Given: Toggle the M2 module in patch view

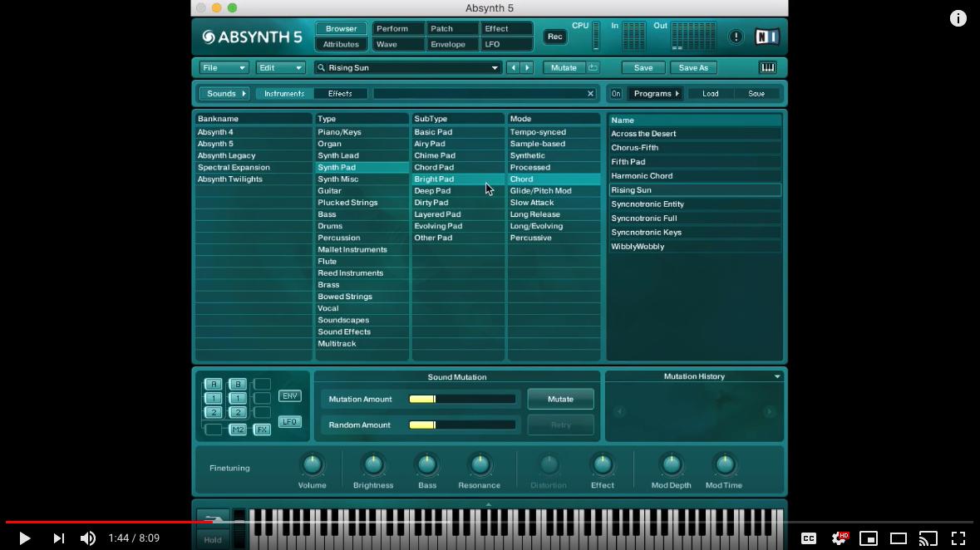Looking at the screenshot, I should coord(238,430).
